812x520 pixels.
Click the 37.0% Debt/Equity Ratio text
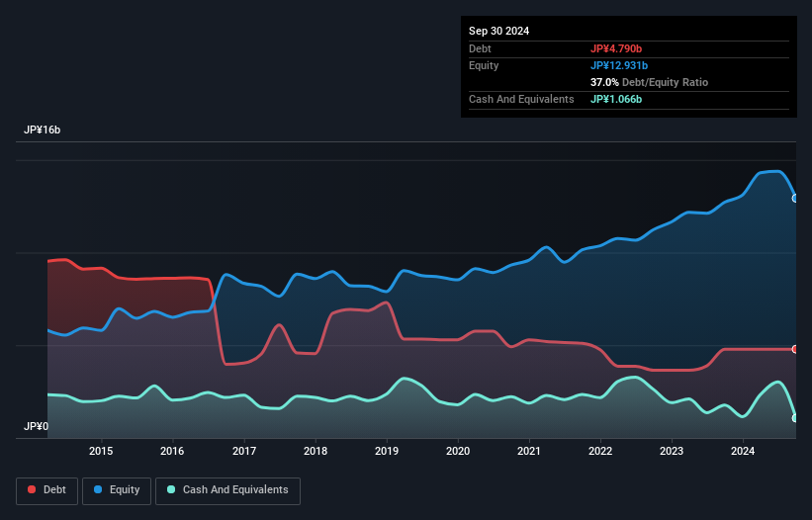[x=649, y=82]
